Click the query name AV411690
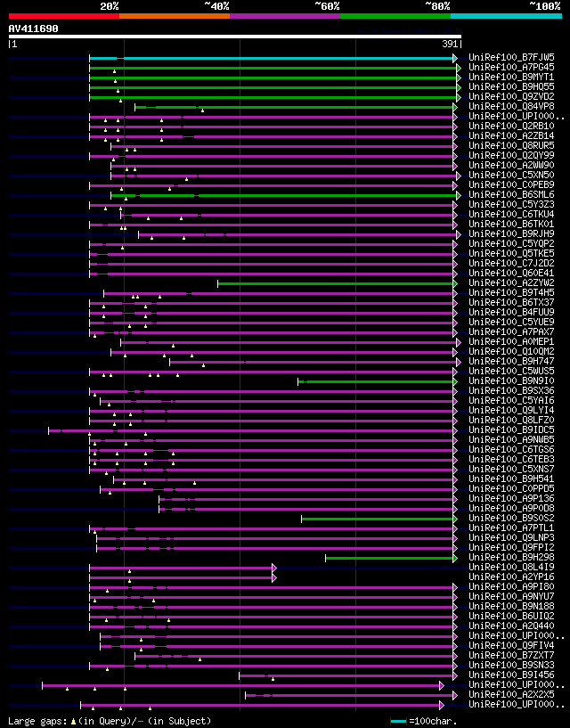 34,29
